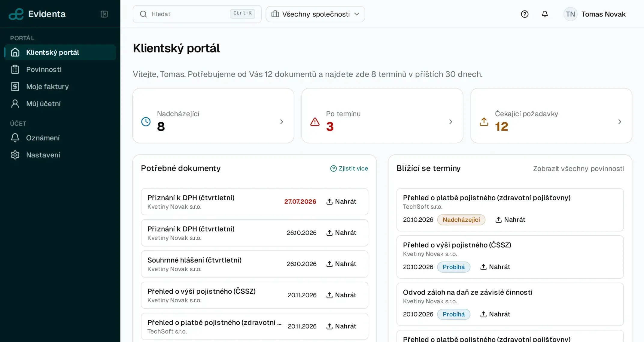Image resolution: width=644 pixels, height=342 pixels.
Task: Focus the Hledat search field
Action: tap(197, 14)
